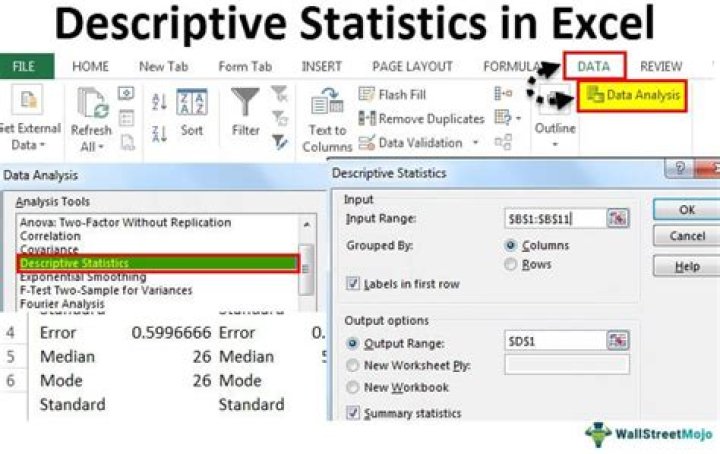Click the 0.5996666 Error value cell

(x=171, y=332)
